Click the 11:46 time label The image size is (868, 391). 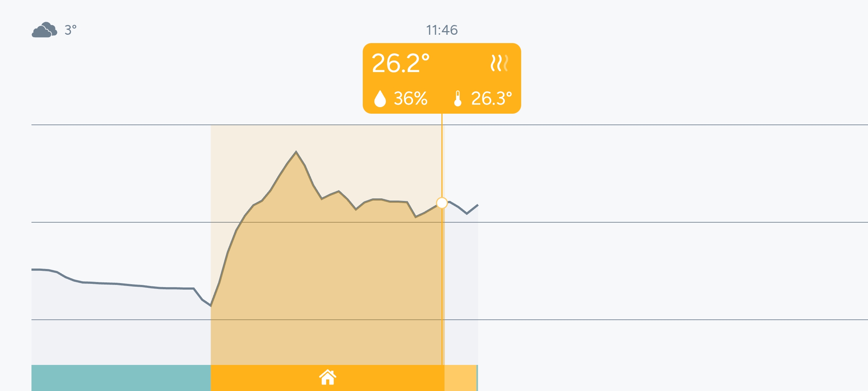click(x=442, y=30)
